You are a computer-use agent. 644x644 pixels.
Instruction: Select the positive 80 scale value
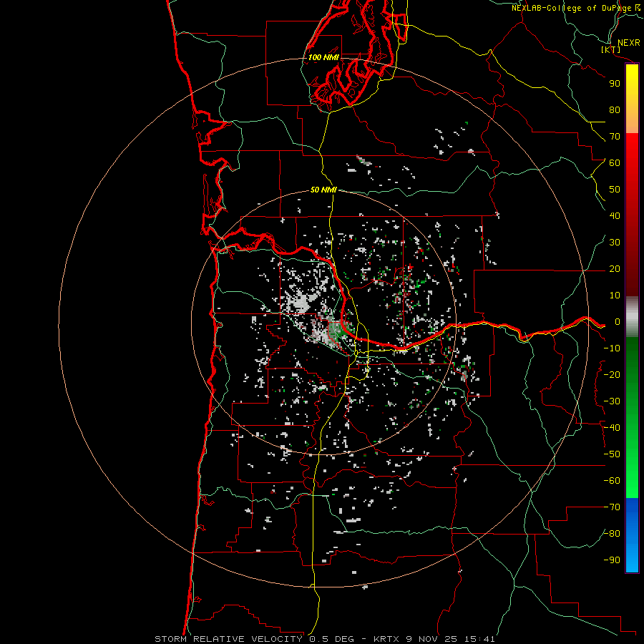(x=615, y=110)
